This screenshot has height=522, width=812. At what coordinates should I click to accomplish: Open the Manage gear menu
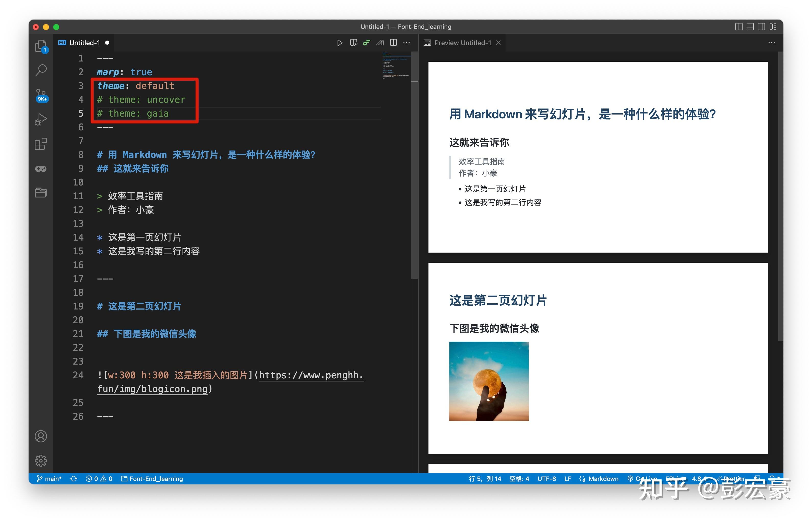(41, 461)
